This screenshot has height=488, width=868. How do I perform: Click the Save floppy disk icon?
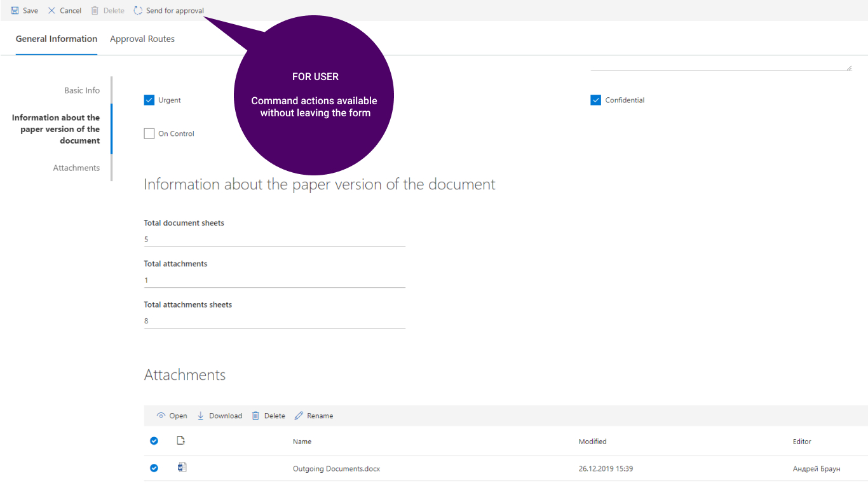(x=15, y=11)
